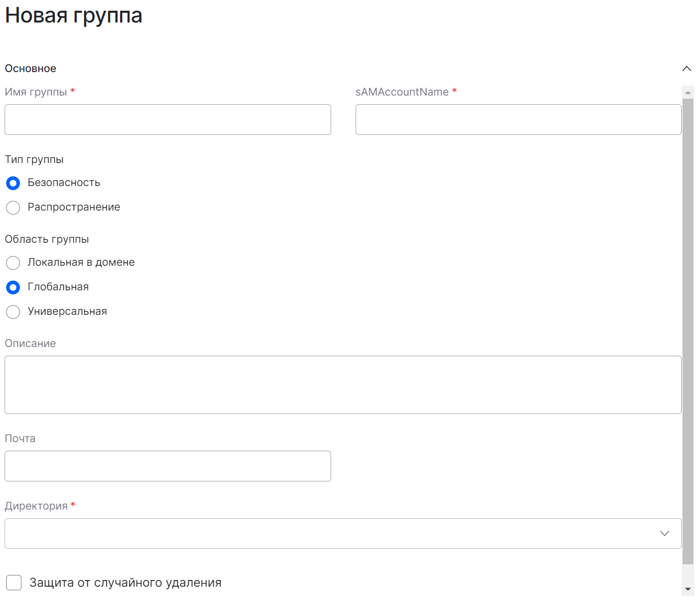
Task: Set group scope to Универсальная
Action: tap(13, 312)
